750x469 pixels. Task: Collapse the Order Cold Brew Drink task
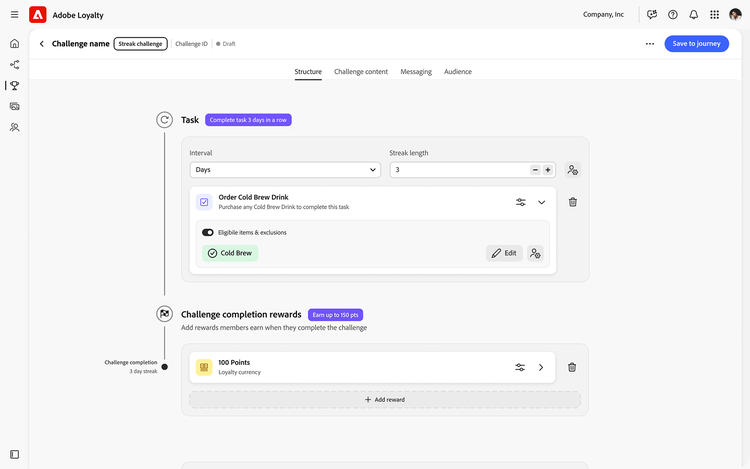(x=542, y=202)
